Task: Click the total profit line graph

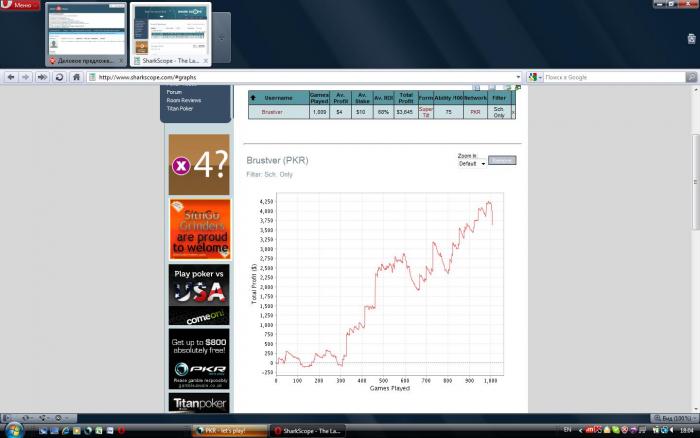Action: coord(390,284)
